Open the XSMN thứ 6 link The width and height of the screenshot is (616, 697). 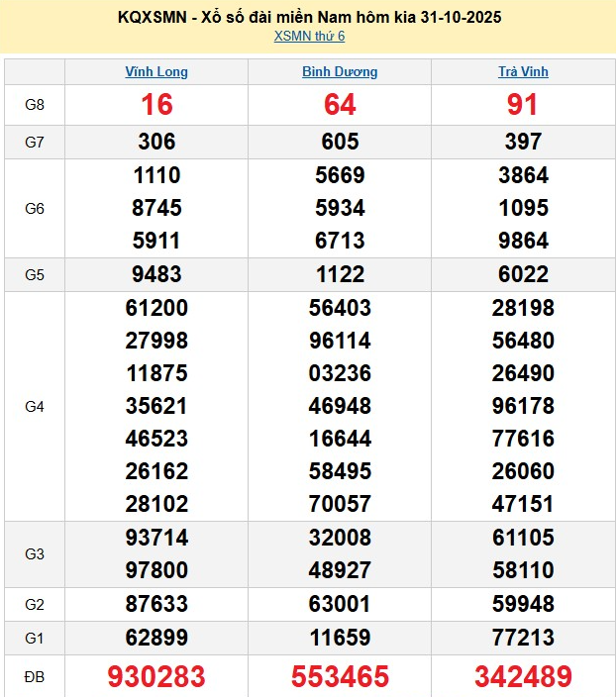coord(309,37)
